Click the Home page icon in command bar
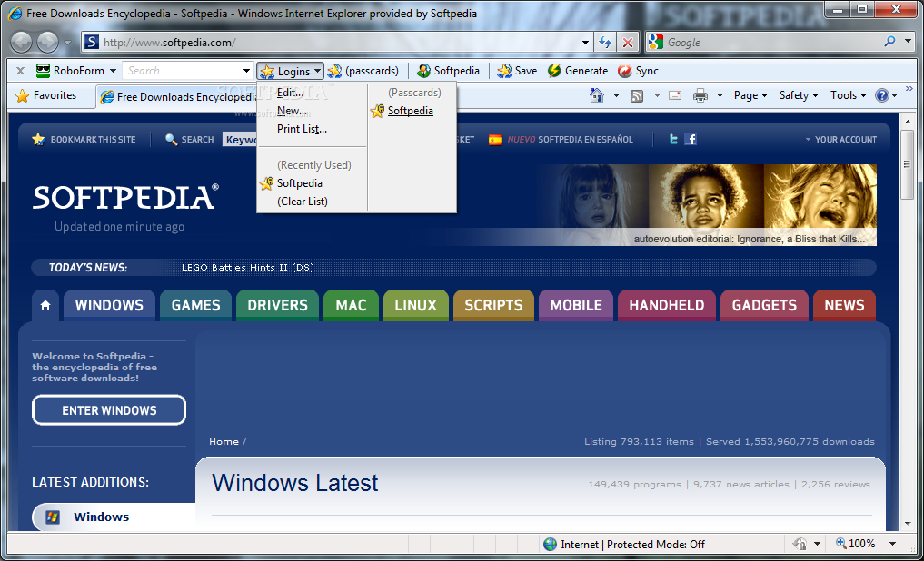 pyautogui.click(x=597, y=95)
